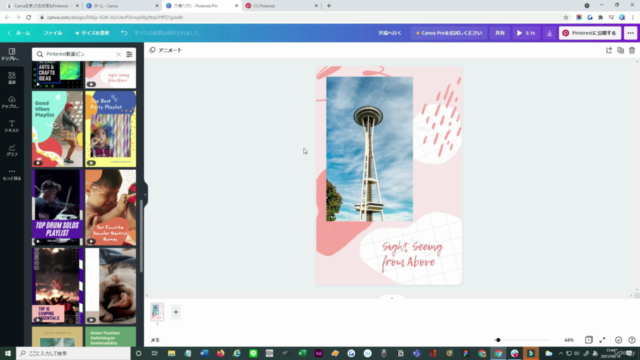Open the help question mark button
The height and width of the screenshot is (360, 640).
click(632, 340)
